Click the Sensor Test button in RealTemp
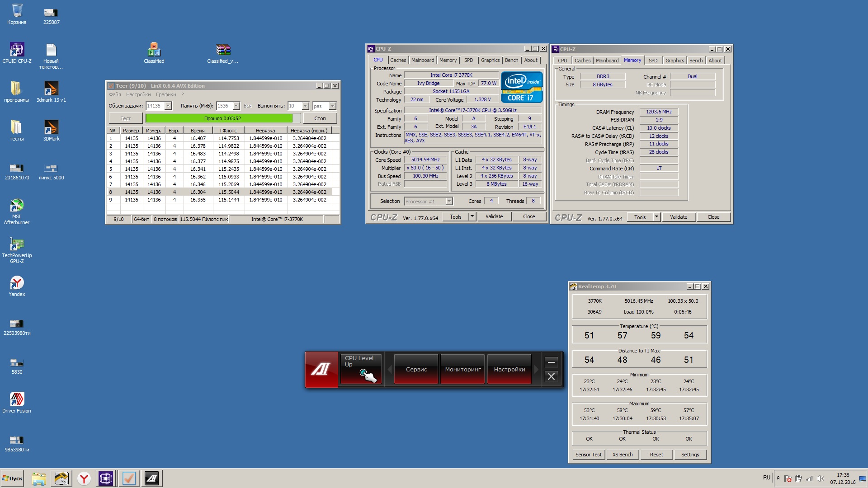Screen dimensions: 868x488 click(x=588, y=455)
